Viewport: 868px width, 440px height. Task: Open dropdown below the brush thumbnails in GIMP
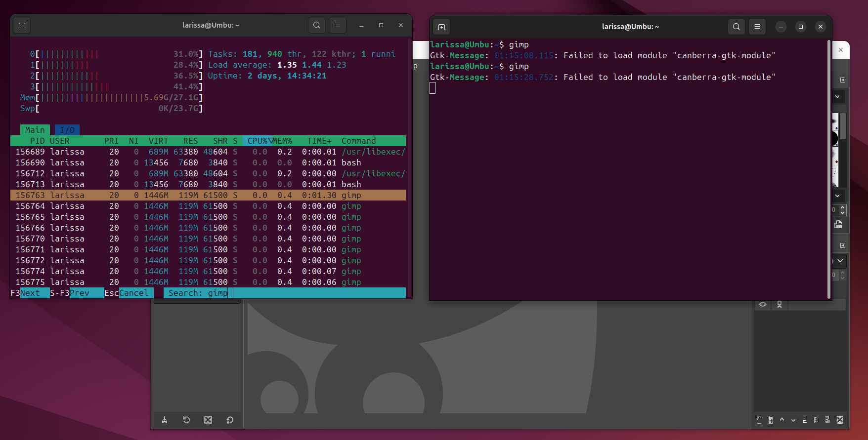(x=839, y=196)
